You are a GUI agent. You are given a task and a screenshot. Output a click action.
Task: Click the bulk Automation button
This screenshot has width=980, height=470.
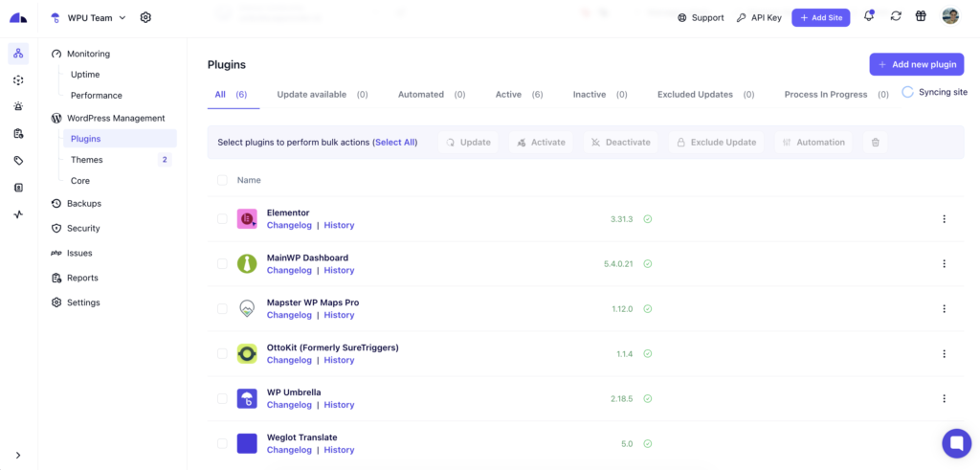point(813,143)
